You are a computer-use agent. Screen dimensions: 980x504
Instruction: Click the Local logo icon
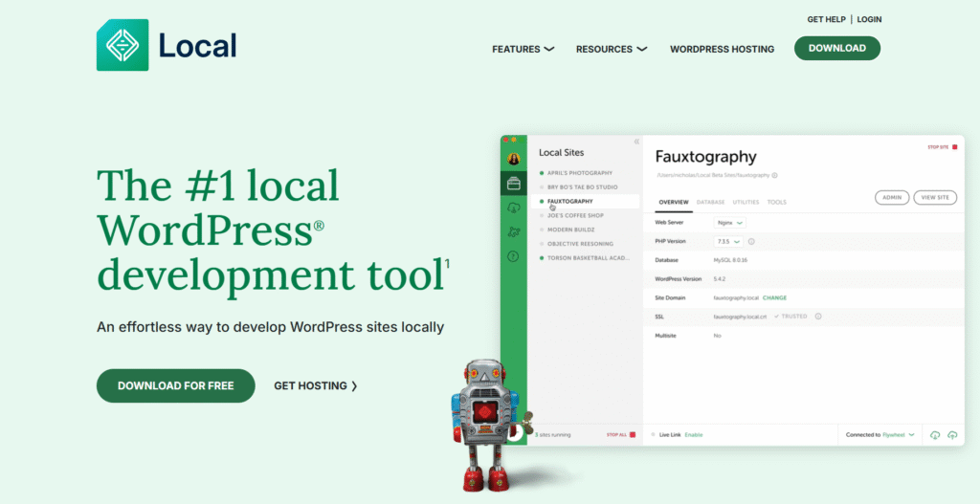122,45
